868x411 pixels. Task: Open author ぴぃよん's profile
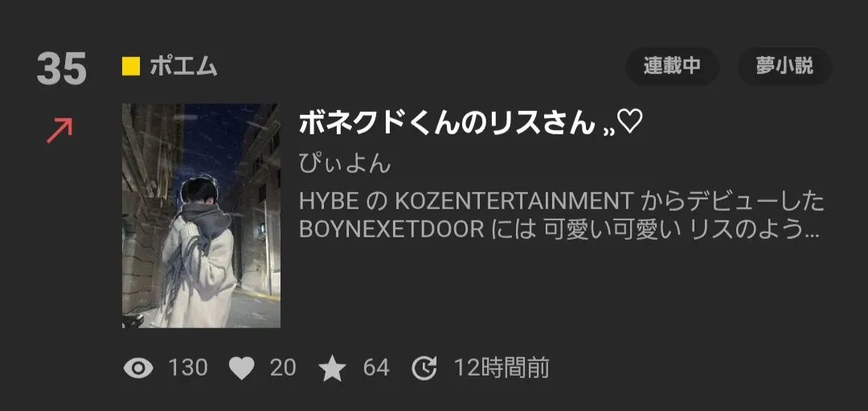(344, 163)
